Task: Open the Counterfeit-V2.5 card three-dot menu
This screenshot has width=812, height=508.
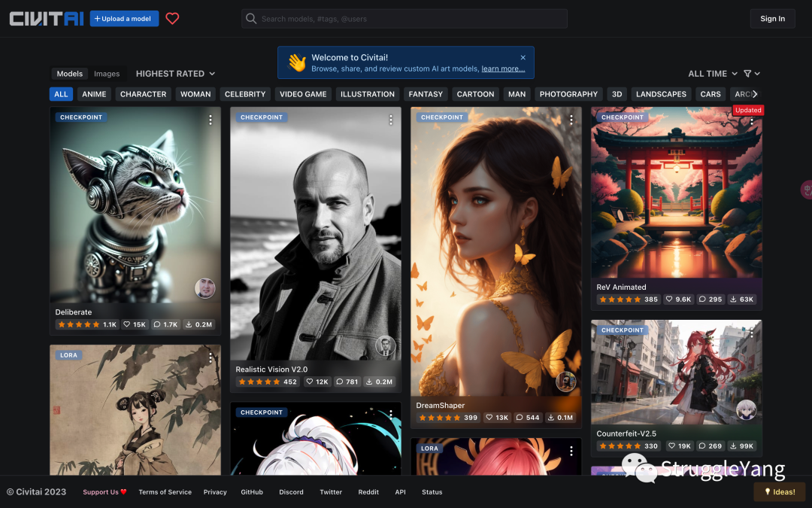Action: pyautogui.click(x=751, y=333)
